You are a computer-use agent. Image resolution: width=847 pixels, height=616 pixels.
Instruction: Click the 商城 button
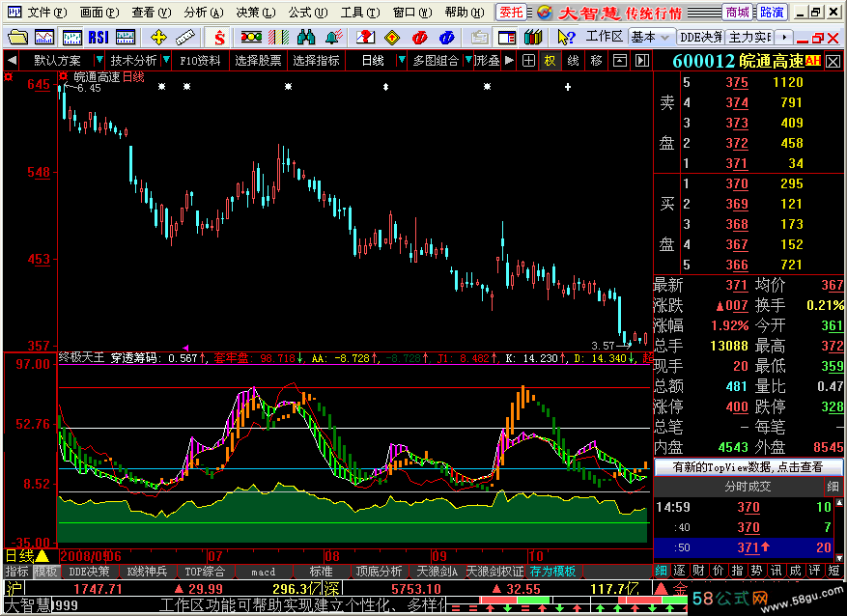pos(737,12)
